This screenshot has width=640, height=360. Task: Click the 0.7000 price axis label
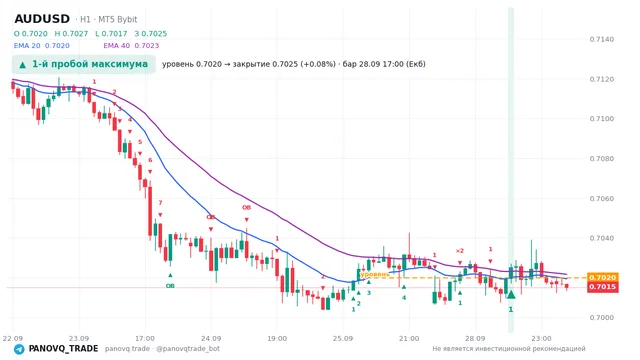[602, 318]
